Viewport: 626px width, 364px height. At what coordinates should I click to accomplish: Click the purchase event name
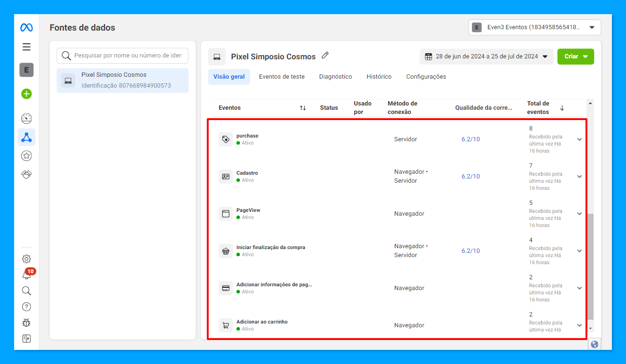pyautogui.click(x=247, y=136)
